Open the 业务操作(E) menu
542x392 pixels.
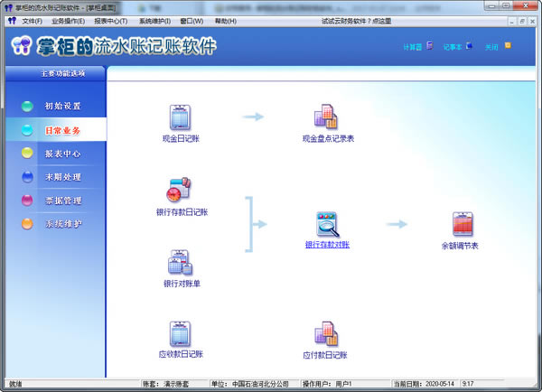(68, 21)
